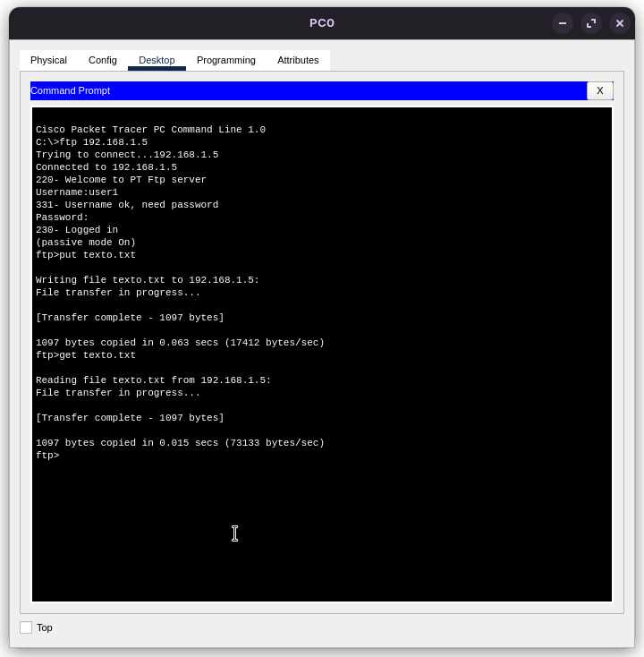
Task: Go to the Attributes tab
Action: 298,60
